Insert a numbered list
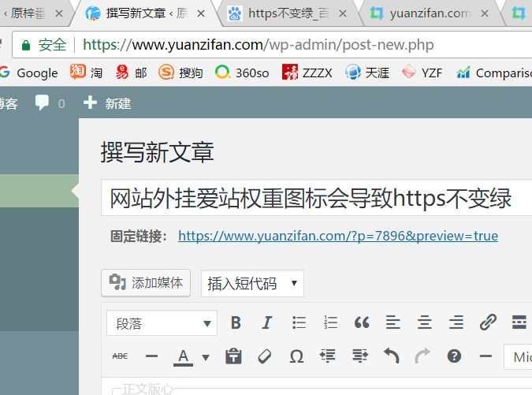The width and height of the screenshot is (532, 395). 330,322
